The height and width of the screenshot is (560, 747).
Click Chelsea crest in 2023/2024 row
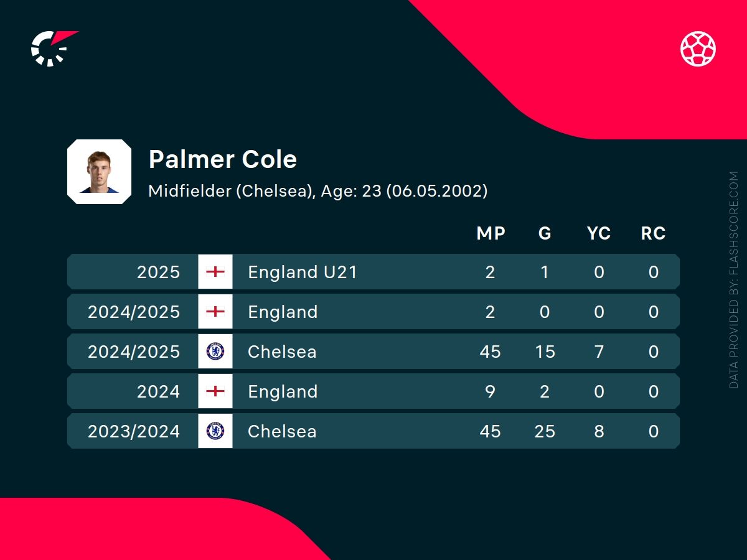[215, 431]
